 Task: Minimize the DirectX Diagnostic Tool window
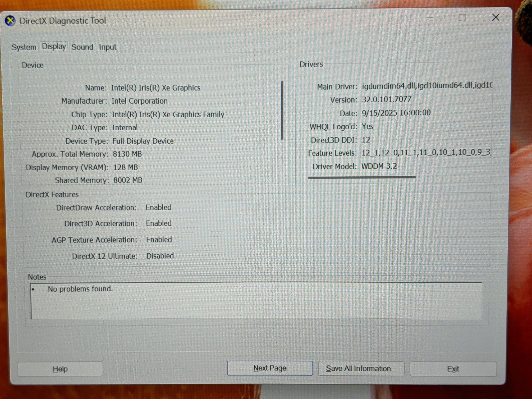(429, 18)
